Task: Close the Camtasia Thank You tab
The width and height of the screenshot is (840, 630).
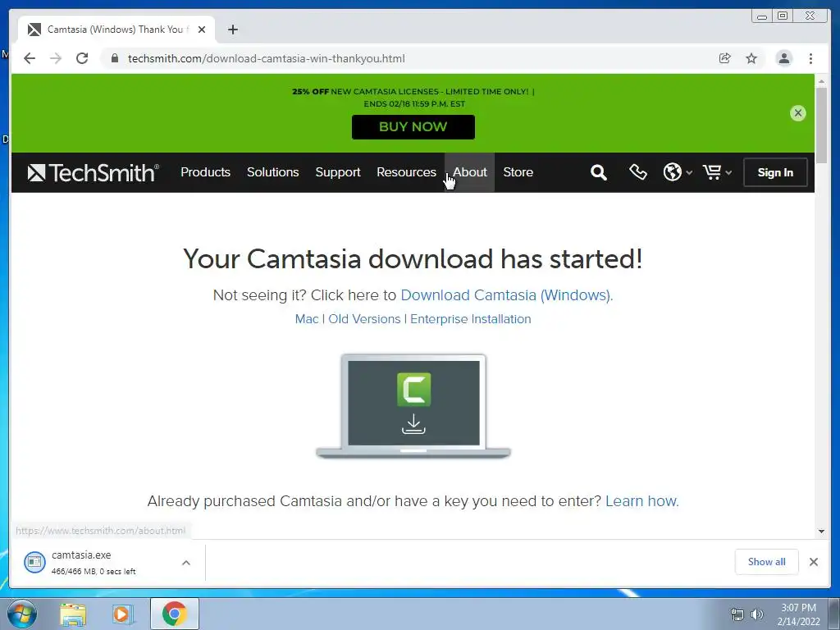Action: 202,30
